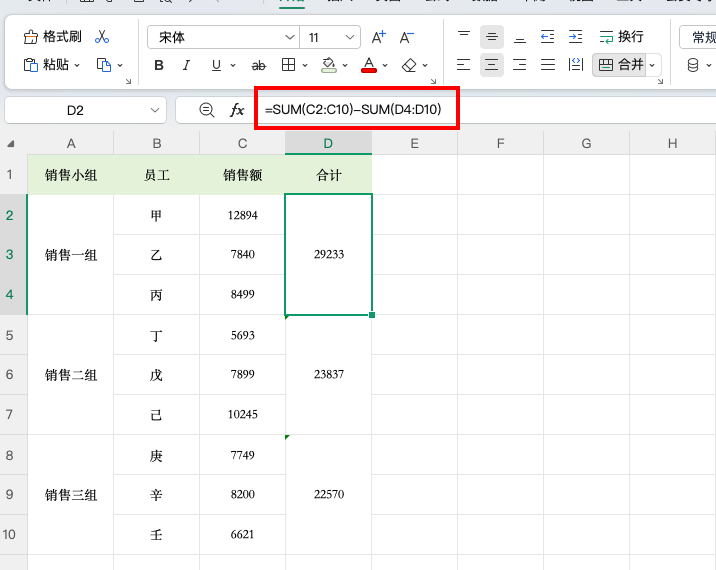Toggle Italic formatting
Screen dimensions: 716x570
point(186,65)
